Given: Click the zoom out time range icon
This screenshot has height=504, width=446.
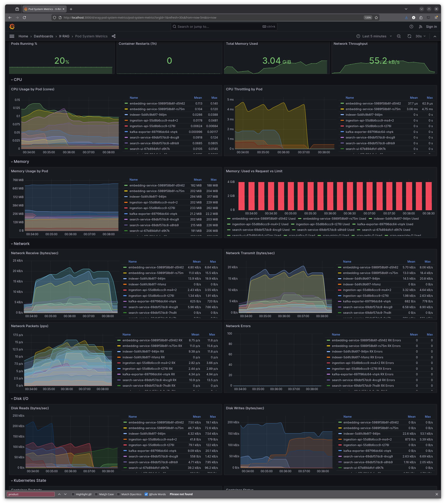Looking at the screenshot, I should pos(399,36).
